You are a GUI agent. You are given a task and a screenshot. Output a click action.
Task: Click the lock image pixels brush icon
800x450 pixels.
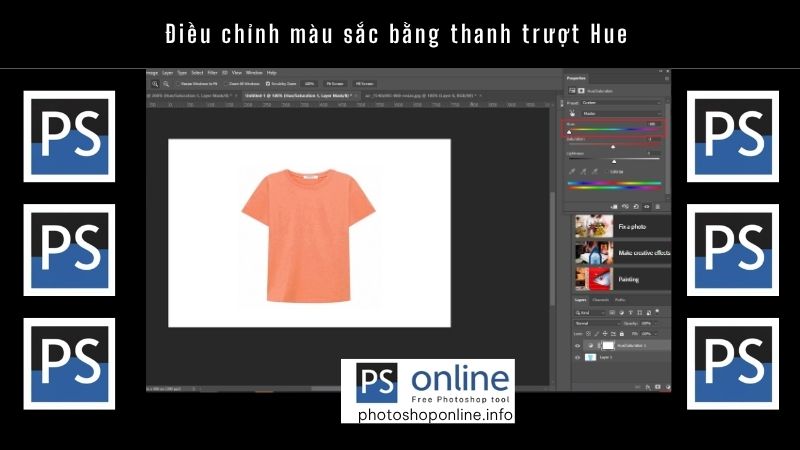[596, 334]
